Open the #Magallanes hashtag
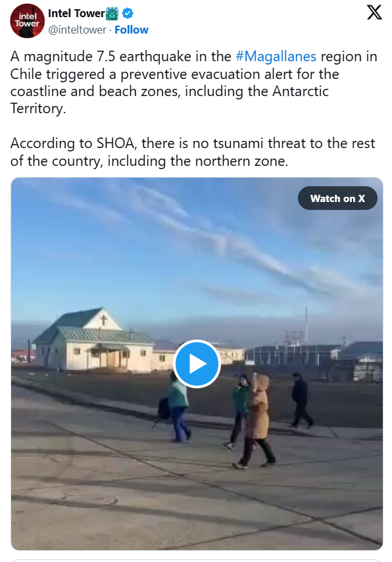Screen dimensions: 392x562 276,57
